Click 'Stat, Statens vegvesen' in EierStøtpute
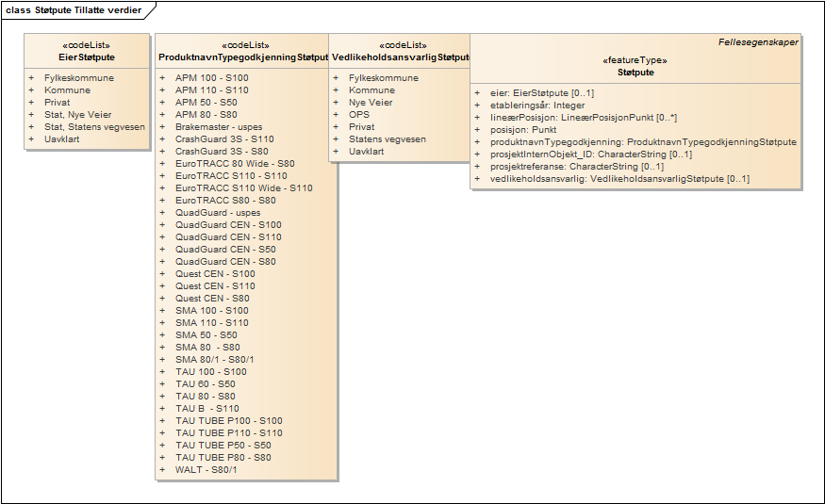This screenshot has height=504, width=825. (94, 127)
